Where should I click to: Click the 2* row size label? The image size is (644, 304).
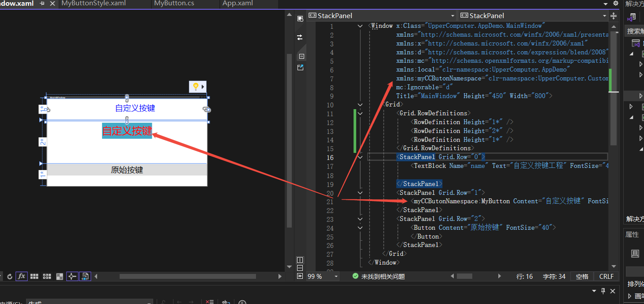click(42, 142)
